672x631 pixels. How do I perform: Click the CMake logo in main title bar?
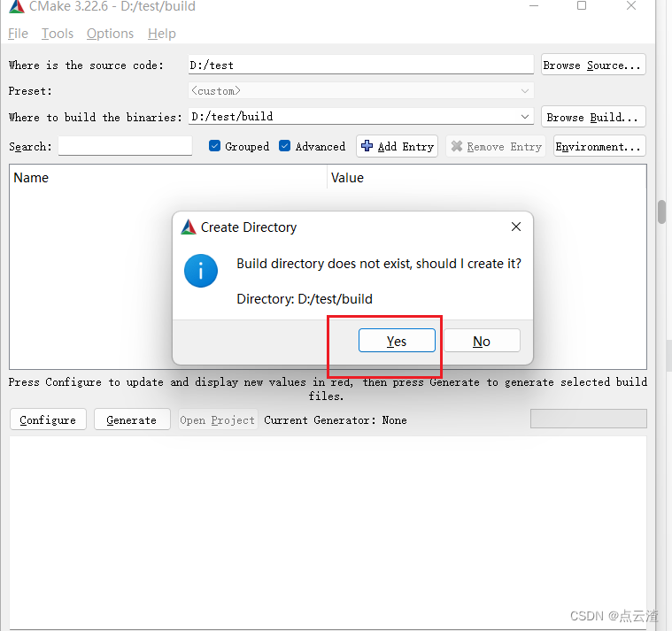pyautogui.click(x=17, y=6)
